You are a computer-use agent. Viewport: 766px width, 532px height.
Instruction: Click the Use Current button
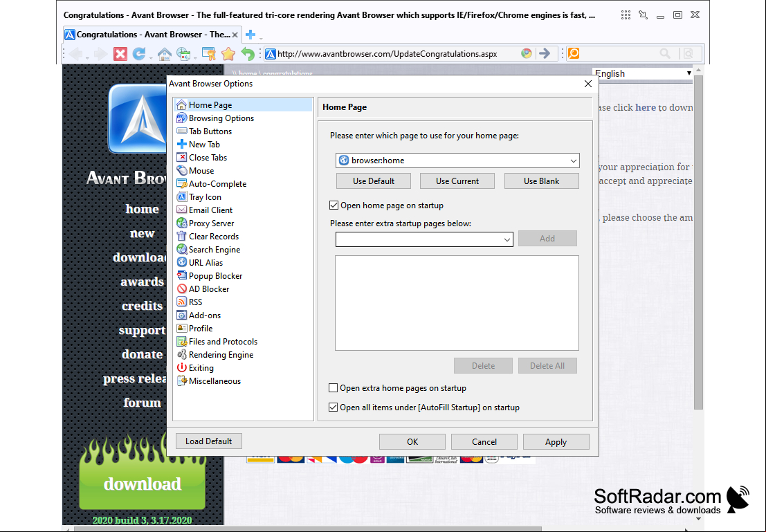coord(457,181)
